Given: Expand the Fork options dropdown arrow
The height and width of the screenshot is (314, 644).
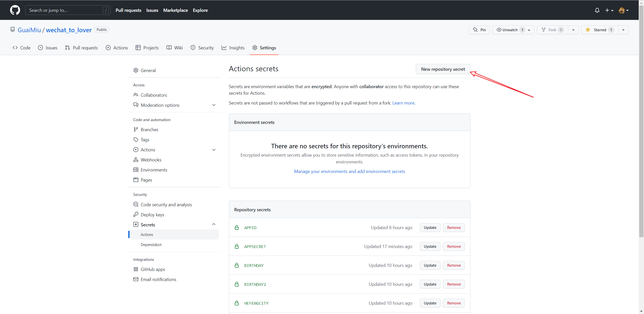Looking at the screenshot, I should click(573, 30).
